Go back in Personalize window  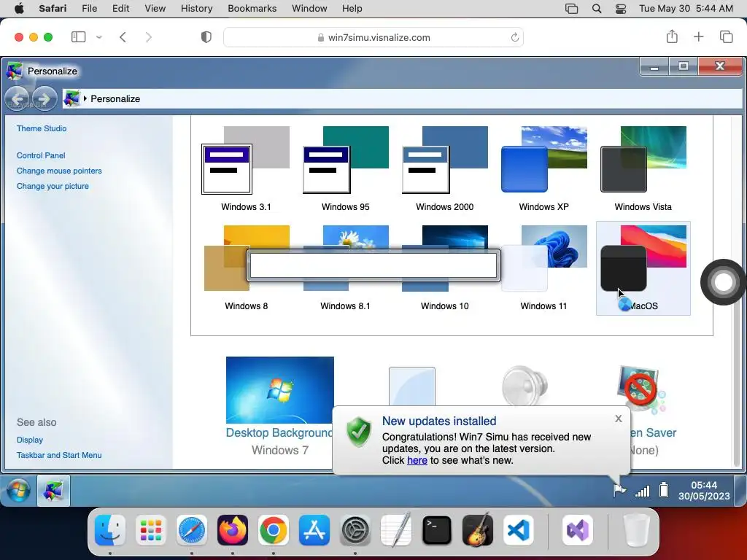tap(18, 99)
